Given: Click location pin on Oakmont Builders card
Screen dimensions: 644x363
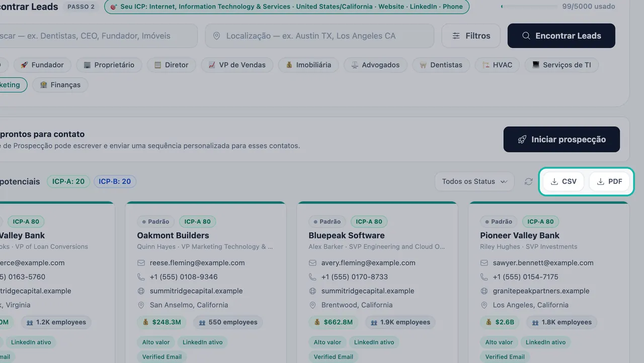Looking at the screenshot, I should (141, 305).
